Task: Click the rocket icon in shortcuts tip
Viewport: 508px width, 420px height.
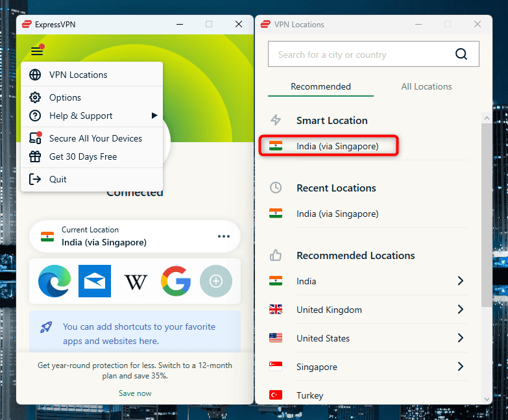Action: click(x=46, y=327)
